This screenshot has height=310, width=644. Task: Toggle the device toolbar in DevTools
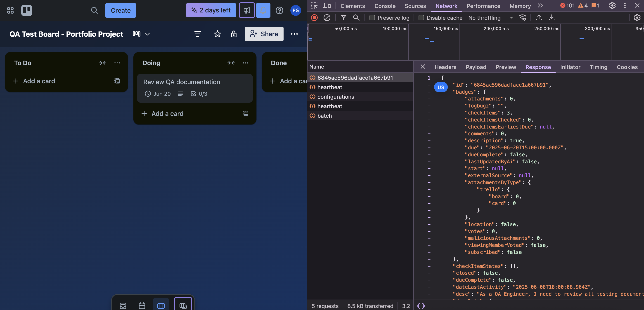(x=327, y=5)
